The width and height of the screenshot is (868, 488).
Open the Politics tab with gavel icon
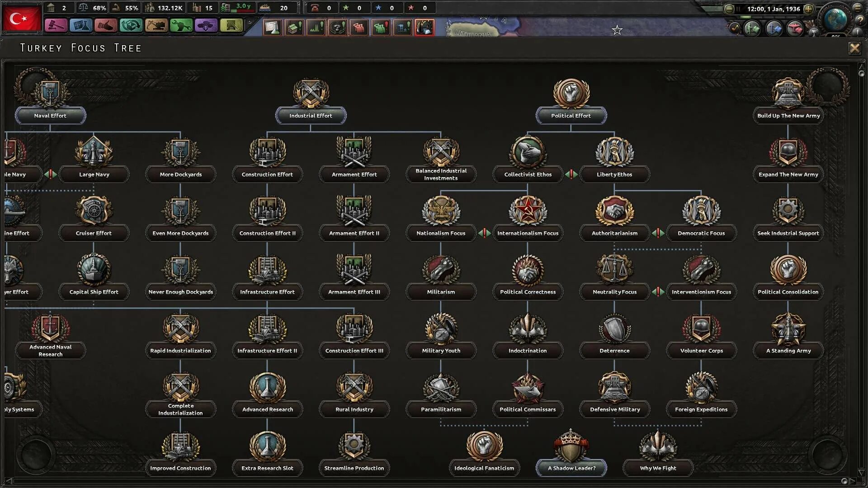point(56,26)
